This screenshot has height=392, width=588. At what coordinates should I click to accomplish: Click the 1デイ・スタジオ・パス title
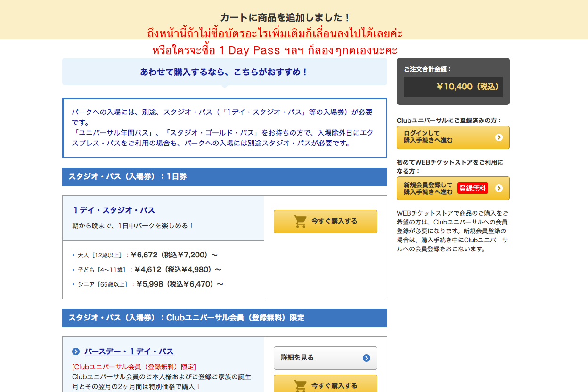click(x=114, y=210)
